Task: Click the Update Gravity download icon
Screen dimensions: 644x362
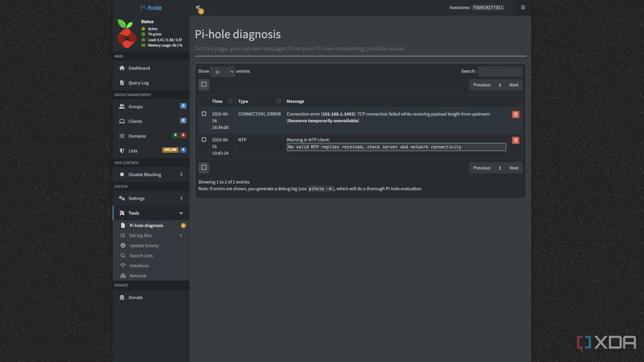Action: point(123,245)
